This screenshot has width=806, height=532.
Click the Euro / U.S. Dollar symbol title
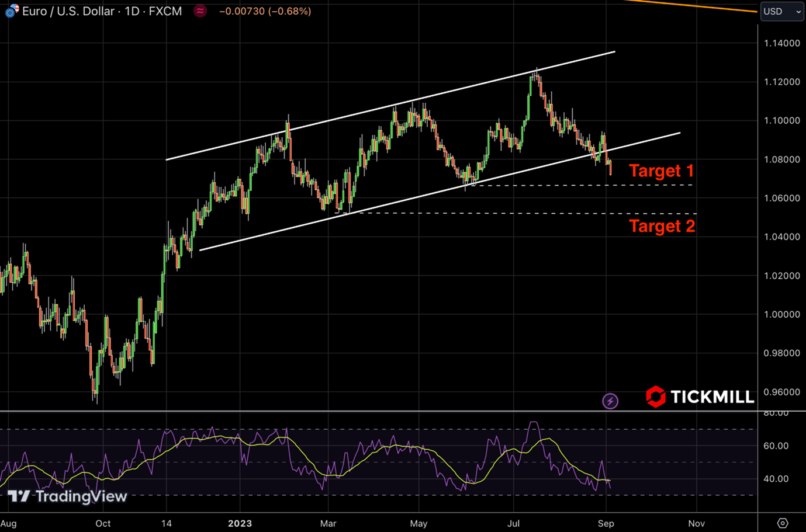click(68, 11)
